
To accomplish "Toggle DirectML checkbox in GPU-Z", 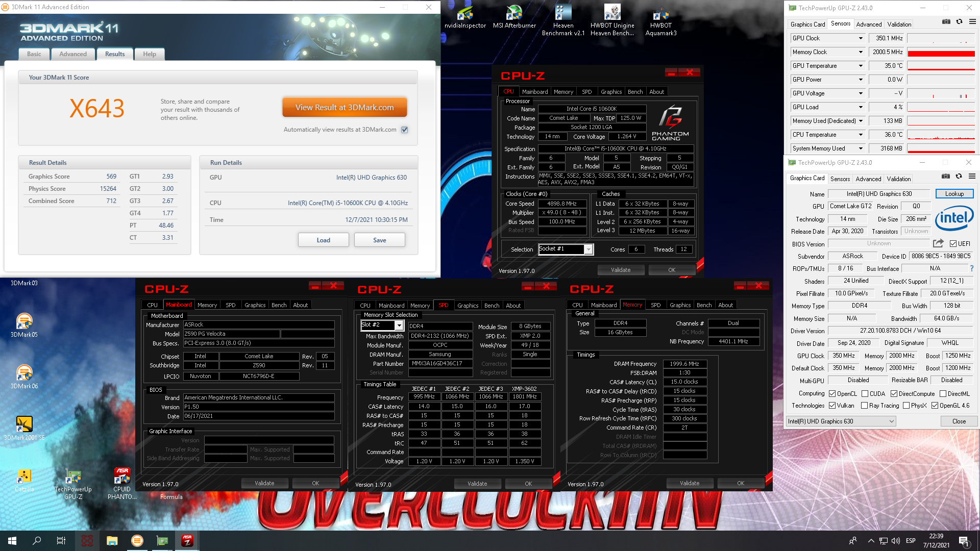I will pos(943,394).
